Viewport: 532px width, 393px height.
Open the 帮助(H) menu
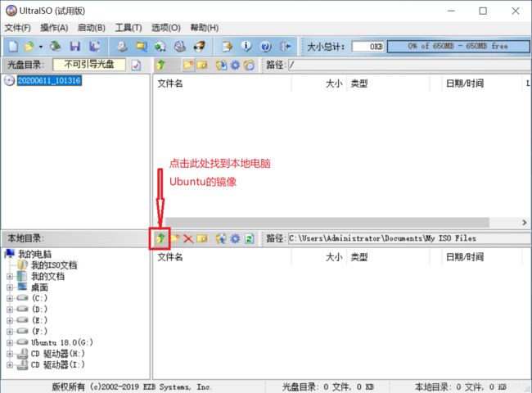[205, 28]
